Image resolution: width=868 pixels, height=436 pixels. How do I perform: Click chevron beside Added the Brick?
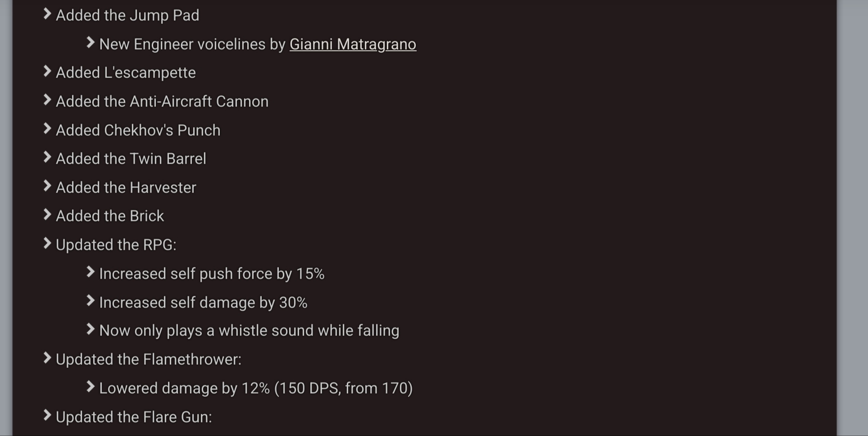pyautogui.click(x=47, y=215)
